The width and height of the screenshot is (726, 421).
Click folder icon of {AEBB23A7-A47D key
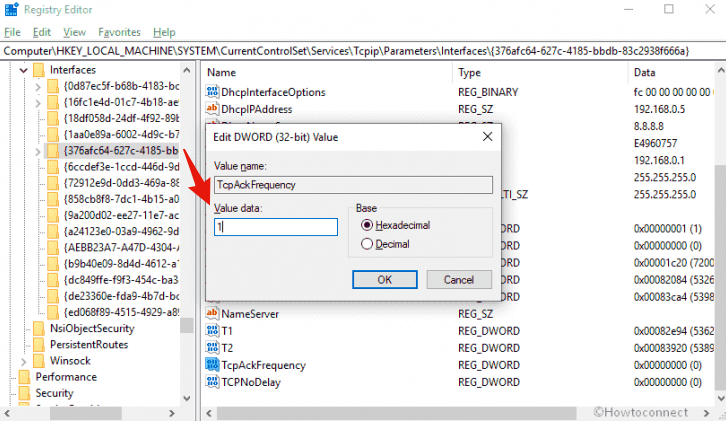click(x=53, y=248)
